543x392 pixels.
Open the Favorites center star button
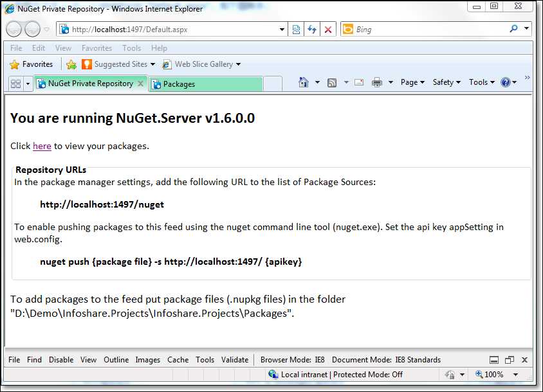tap(32, 64)
